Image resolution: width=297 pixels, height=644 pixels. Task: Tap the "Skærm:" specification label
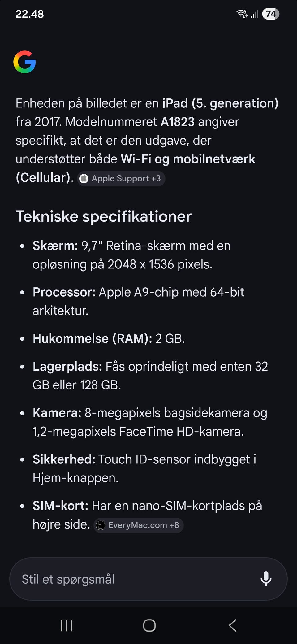55,246
